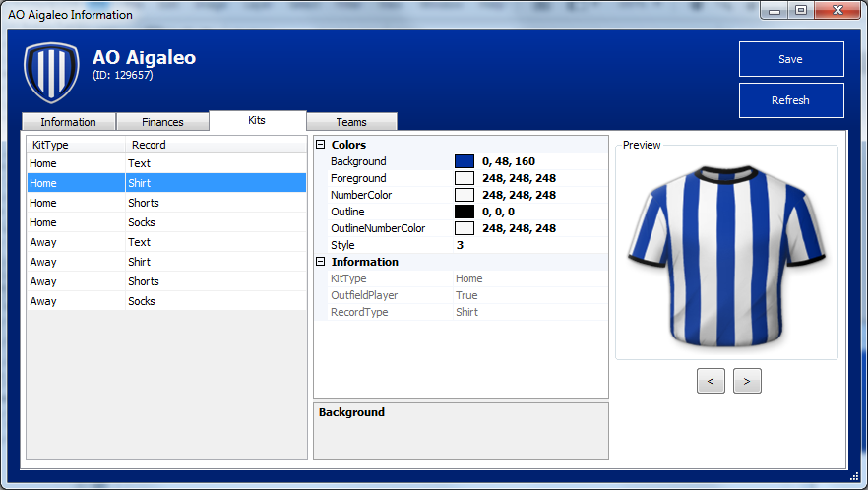Pick the blue Background color swatch
The image size is (868, 490).
point(465,161)
